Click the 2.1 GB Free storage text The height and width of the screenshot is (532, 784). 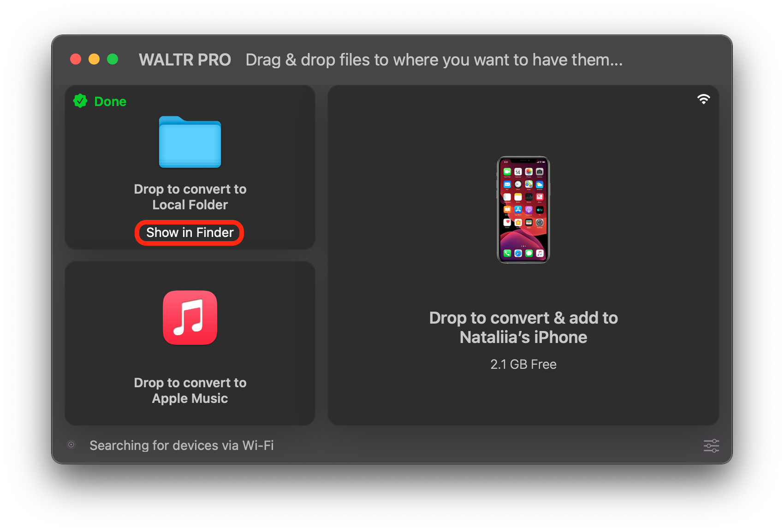coord(523,364)
